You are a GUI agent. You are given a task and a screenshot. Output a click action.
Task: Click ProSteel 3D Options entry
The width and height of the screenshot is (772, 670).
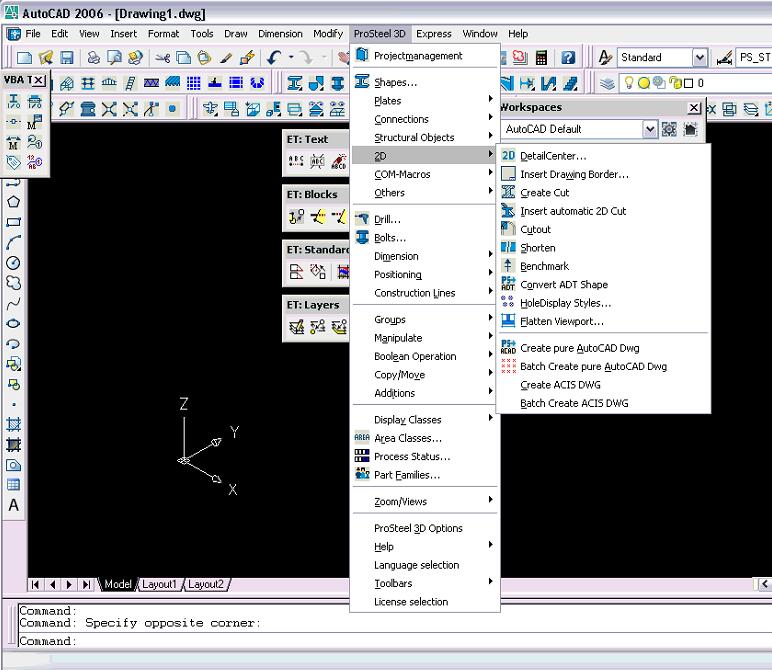point(425,528)
